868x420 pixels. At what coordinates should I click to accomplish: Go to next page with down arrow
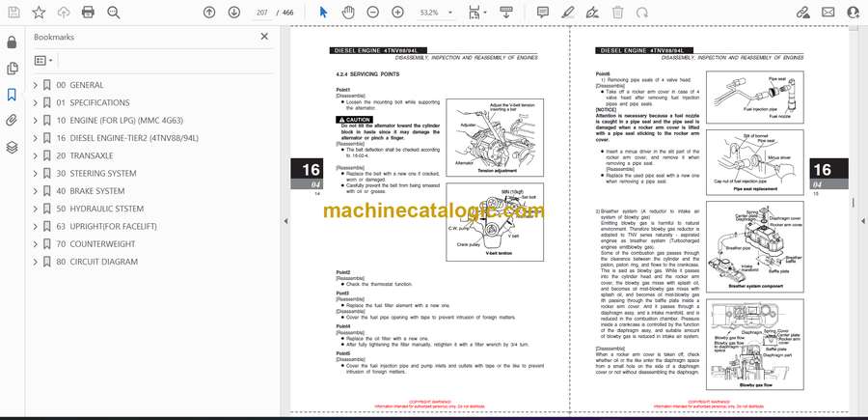(234, 13)
